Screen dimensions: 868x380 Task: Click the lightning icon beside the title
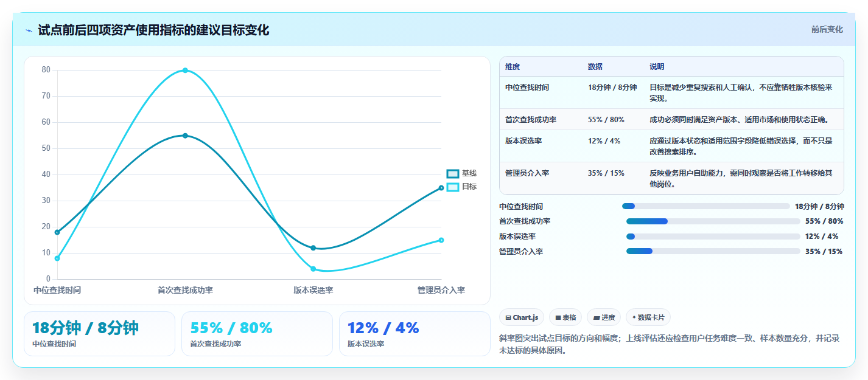point(29,30)
